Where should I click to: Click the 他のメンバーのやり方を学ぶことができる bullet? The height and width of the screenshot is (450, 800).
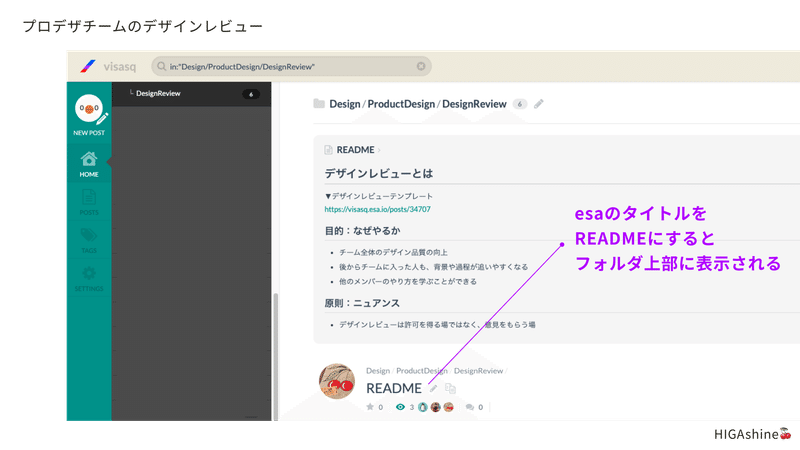point(408,282)
